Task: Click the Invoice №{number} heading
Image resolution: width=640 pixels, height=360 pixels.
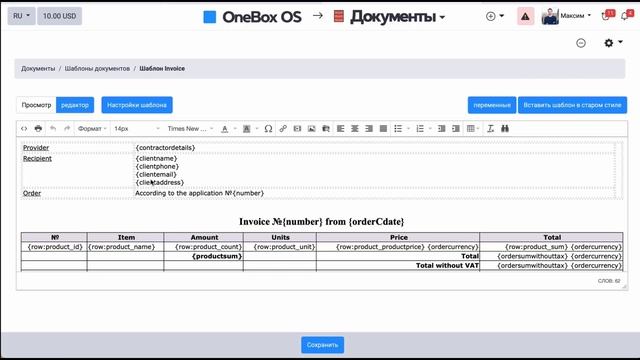Action: point(322,222)
